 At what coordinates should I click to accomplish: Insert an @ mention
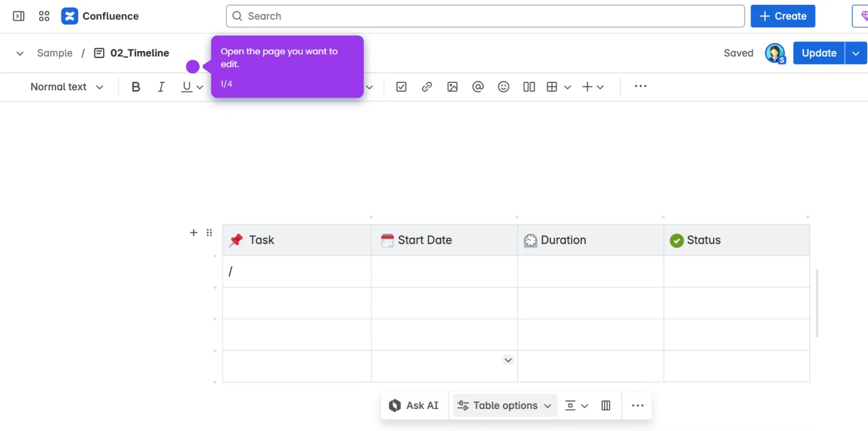pyautogui.click(x=478, y=87)
